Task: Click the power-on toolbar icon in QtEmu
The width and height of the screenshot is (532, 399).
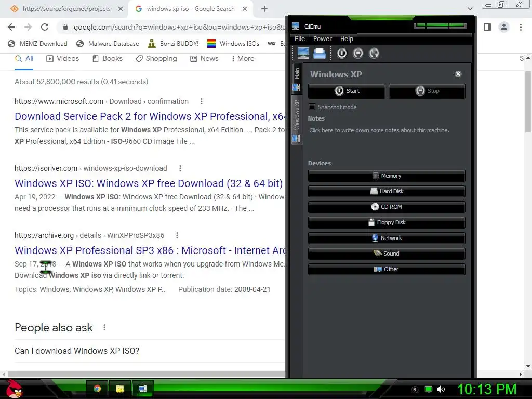Action: click(x=342, y=54)
